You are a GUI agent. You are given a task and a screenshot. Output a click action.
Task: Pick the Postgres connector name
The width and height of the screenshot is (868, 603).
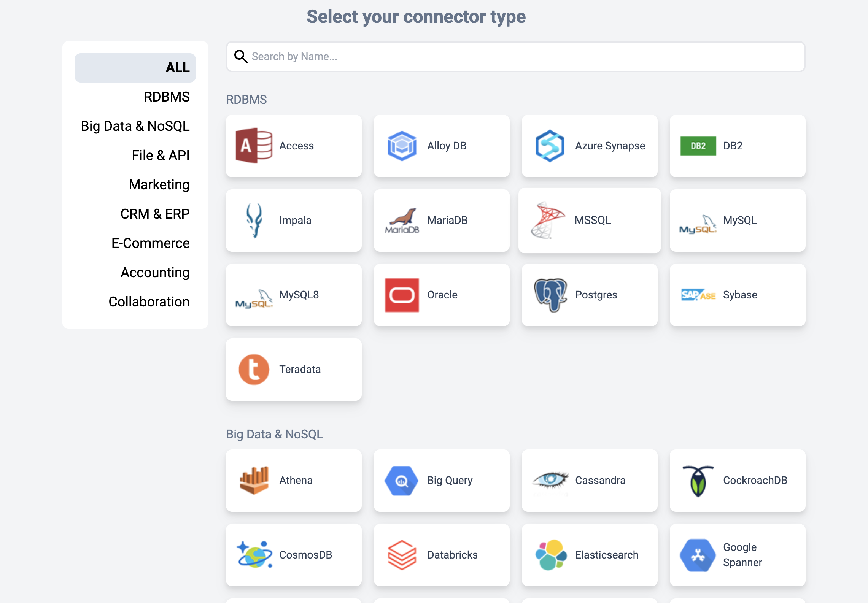(x=596, y=295)
